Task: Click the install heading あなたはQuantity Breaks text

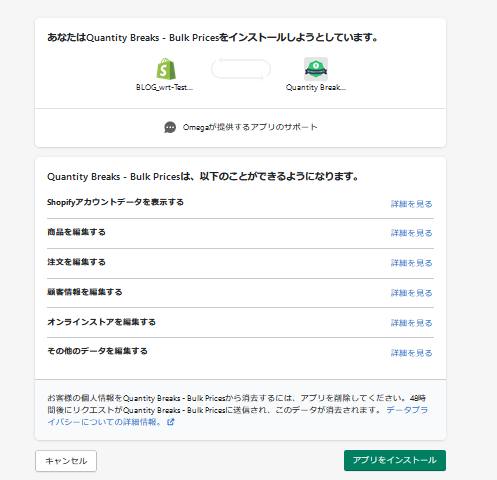Action: [213, 37]
